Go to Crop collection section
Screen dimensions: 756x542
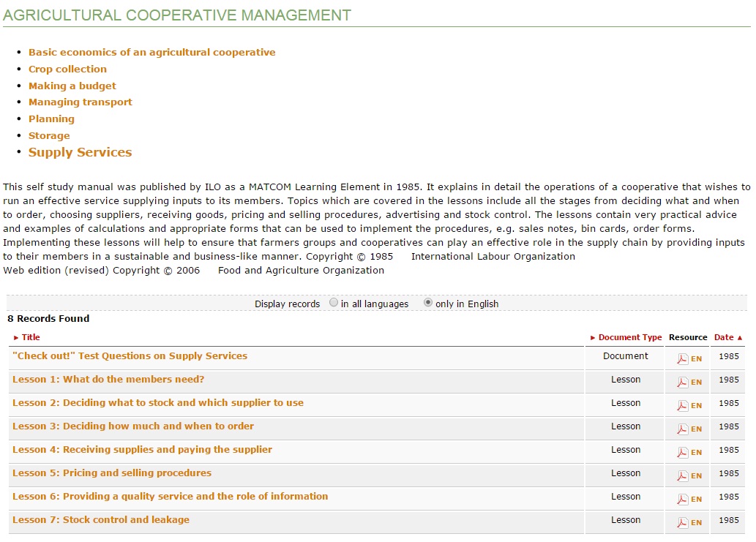(x=67, y=69)
